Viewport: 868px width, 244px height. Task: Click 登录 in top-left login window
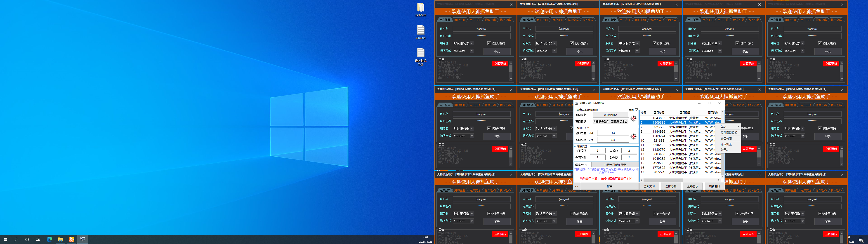tap(497, 51)
